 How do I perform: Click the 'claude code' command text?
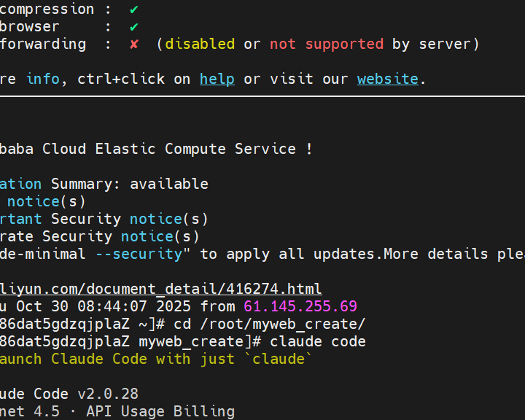pyautogui.click(x=318, y=341)
